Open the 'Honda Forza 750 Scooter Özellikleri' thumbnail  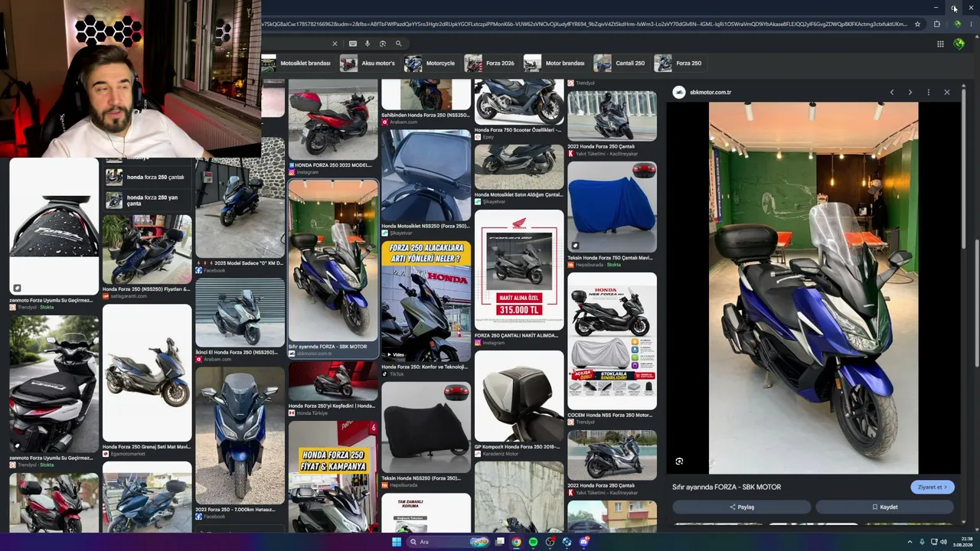(518, 102)
